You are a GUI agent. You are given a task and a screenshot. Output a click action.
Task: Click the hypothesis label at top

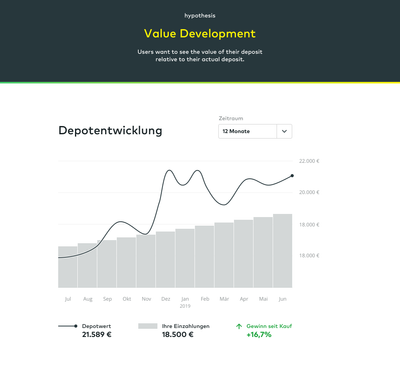pyautogui.click(x=200, y=16)
